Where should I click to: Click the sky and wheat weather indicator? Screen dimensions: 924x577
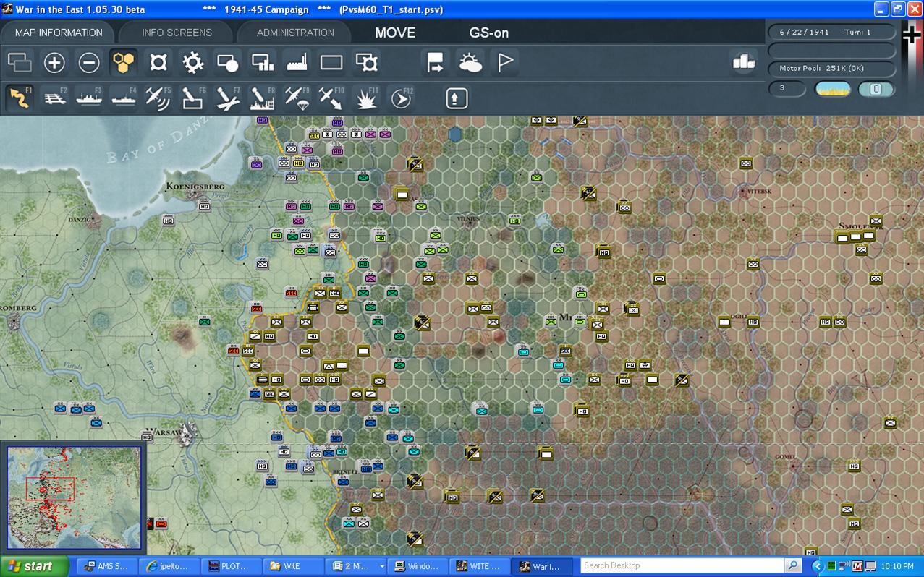pyautogui.click(x=833, y=89)
